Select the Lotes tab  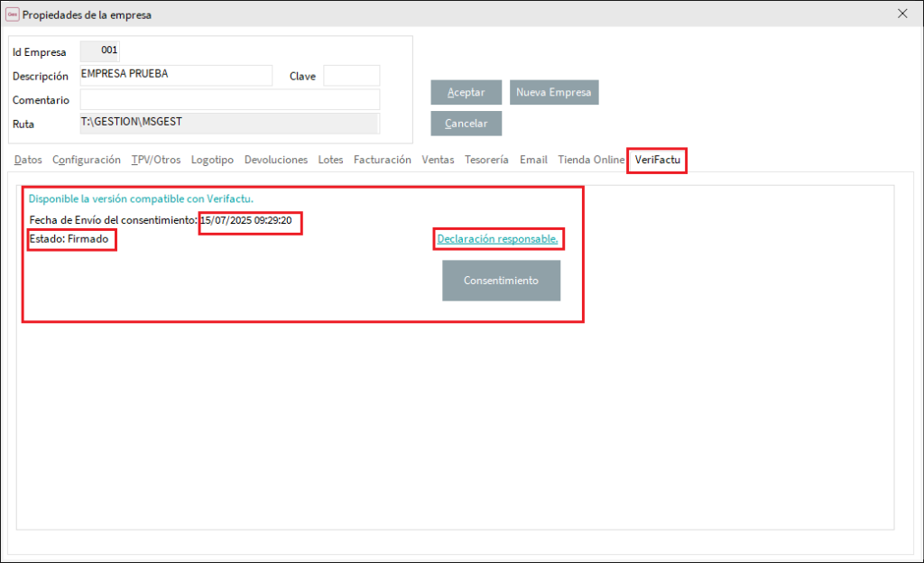click(330, 160)
